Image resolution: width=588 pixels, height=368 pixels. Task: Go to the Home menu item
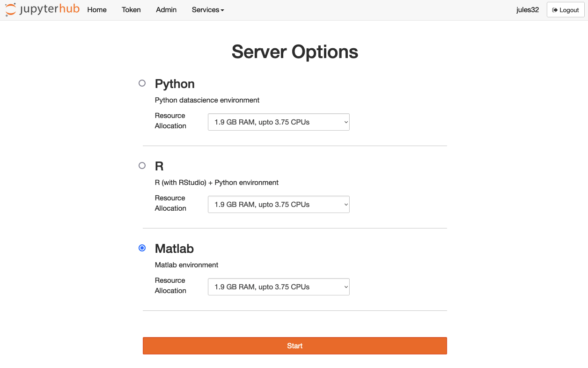click(96, 10)
